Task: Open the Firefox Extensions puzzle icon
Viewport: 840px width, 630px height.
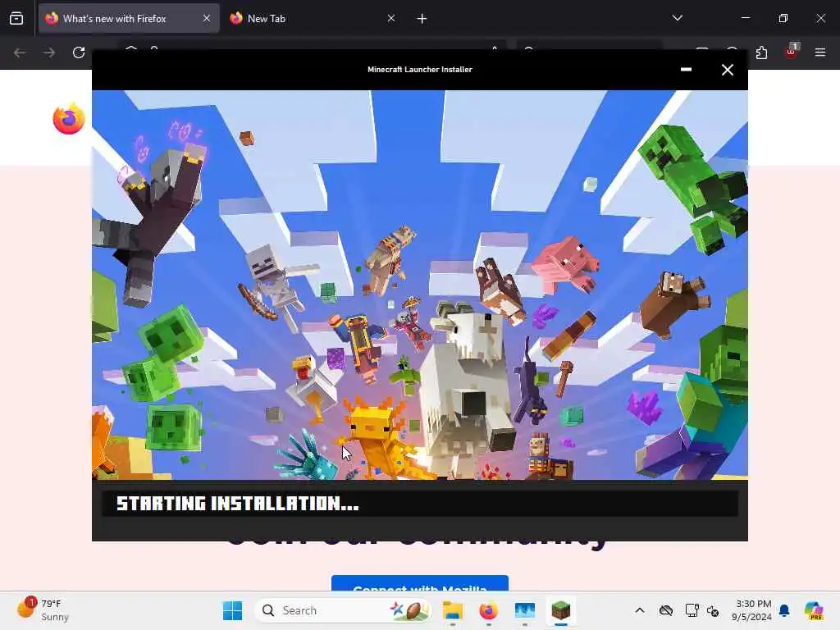Action: pos(761,52)
